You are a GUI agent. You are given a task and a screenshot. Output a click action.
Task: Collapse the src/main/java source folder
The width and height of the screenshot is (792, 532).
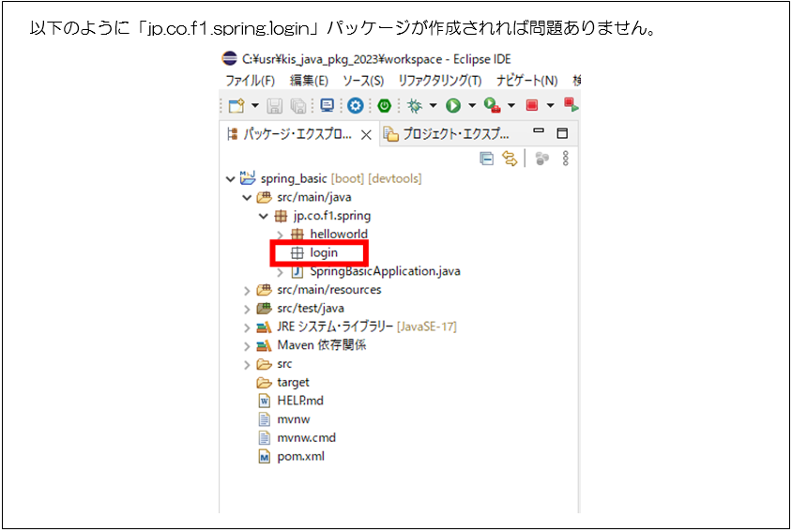247,197
